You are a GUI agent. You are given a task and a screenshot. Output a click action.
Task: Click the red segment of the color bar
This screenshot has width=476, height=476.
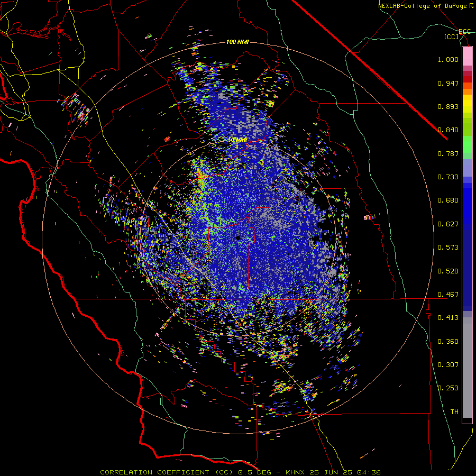tap(467, 79)
